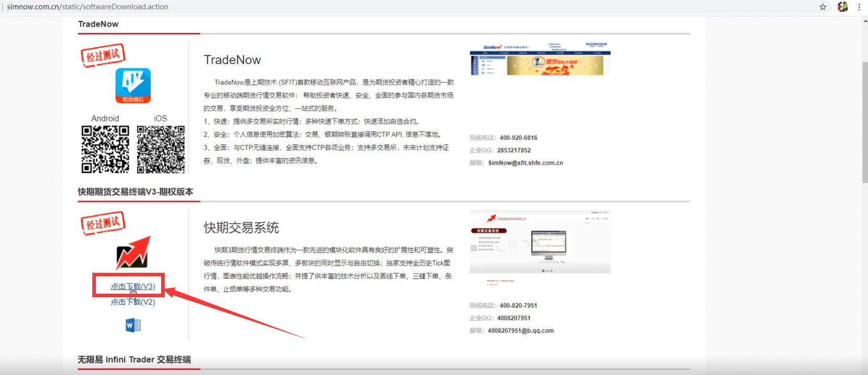
Task: Click the "快期交易系统" product heading
Action: [x=241, y=228]
